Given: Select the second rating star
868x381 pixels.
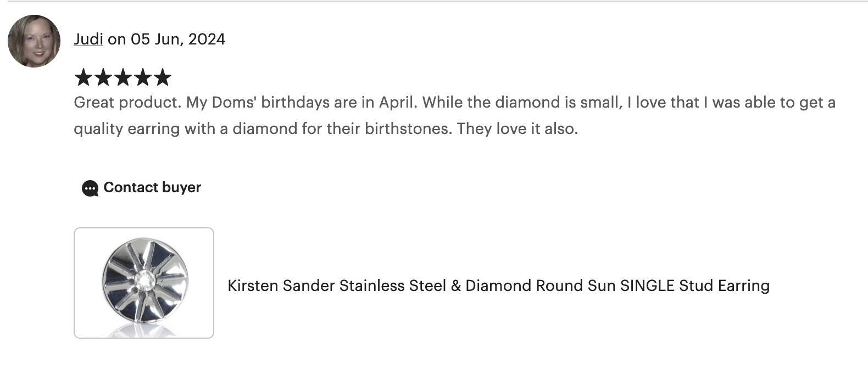Looking at the screenshot, I should click(x=103, y=77).
